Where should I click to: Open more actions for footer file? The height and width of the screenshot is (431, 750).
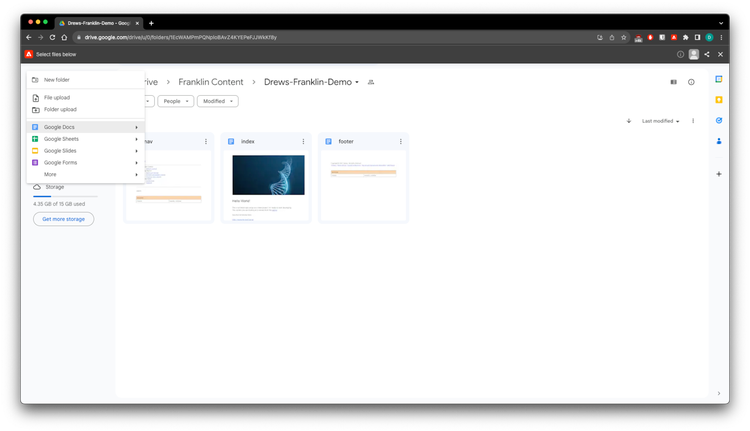401,142
